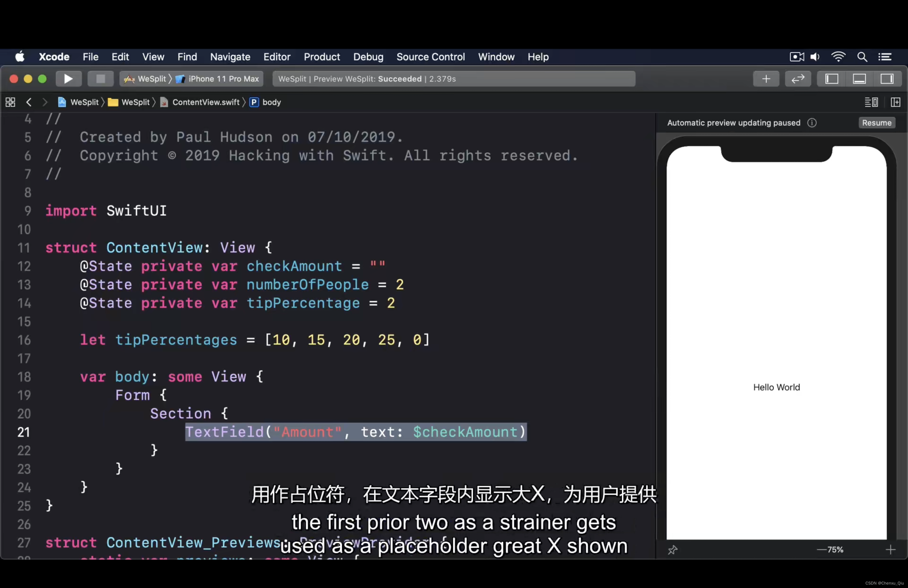The height and width of the screenshot is (588, 908).
Task: Expand ContentView.swift breadcrumb path item
Action: tap(206, 102)
